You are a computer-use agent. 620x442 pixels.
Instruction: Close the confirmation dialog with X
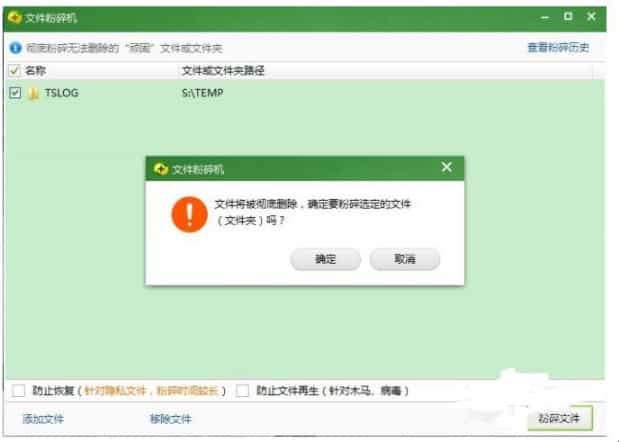[446, 168]
